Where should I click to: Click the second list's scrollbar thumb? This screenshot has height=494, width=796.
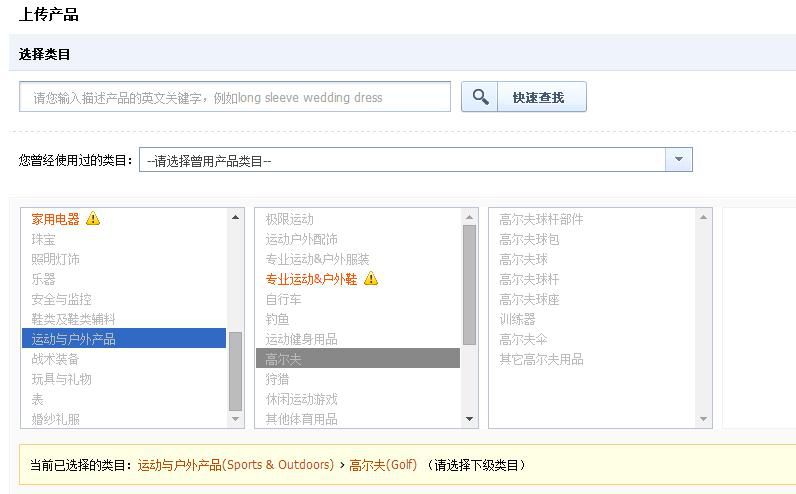point(469,285)
